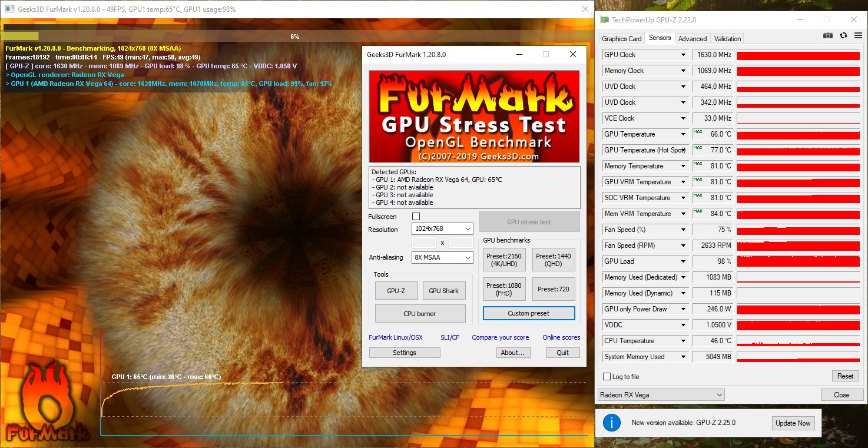Open the SLI/CF link
The image size is (868, 448).
pos(450,337)
